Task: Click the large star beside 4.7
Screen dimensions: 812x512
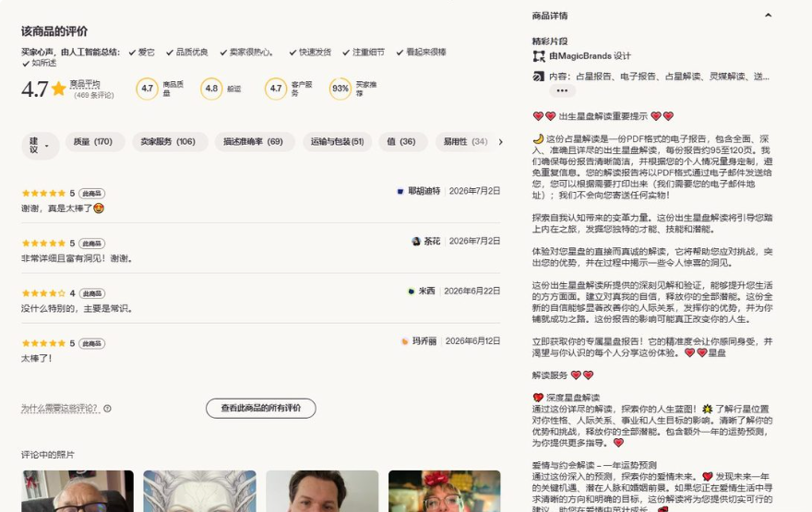Action: click(x=59, y=89)
